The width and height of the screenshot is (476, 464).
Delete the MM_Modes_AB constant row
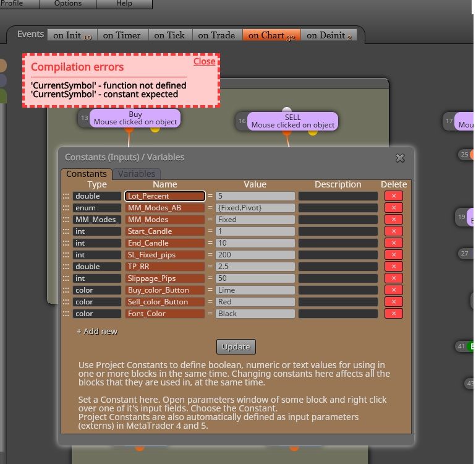(393, 208)
